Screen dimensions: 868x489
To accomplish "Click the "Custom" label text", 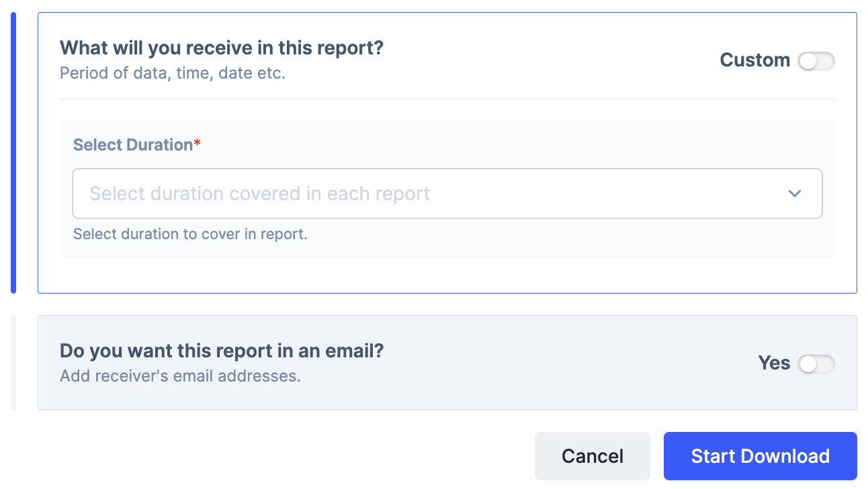I will pyautogui.click(x=754, y=60).
